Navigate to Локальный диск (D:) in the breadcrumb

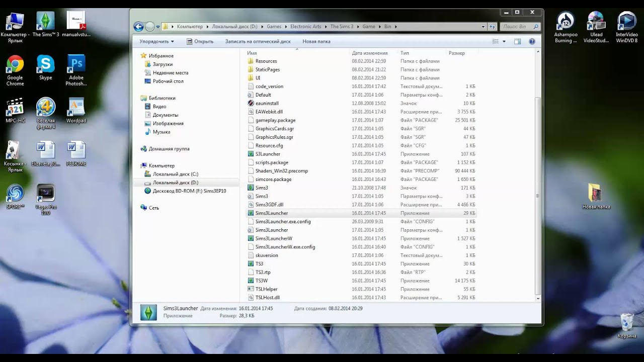234,27
